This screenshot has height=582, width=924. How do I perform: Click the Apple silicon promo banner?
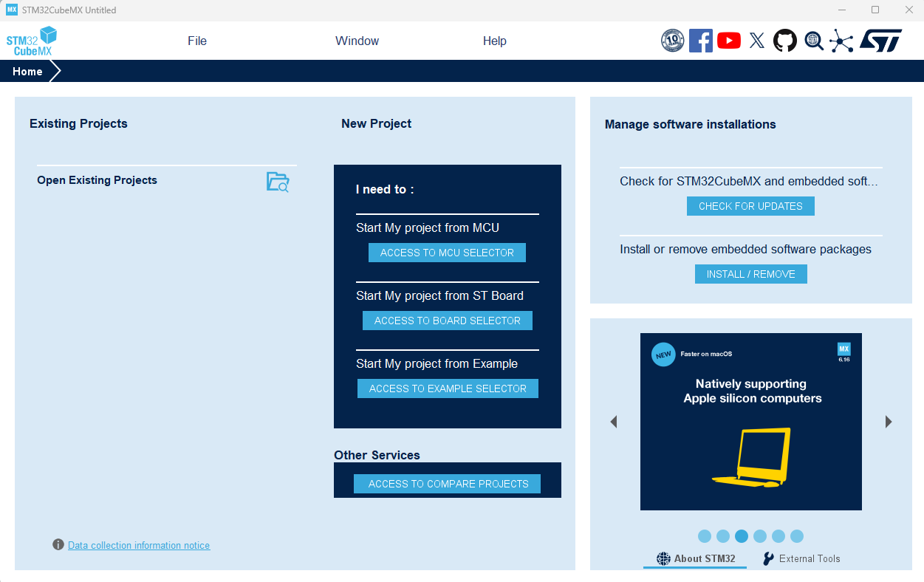[x=750, y=422]
